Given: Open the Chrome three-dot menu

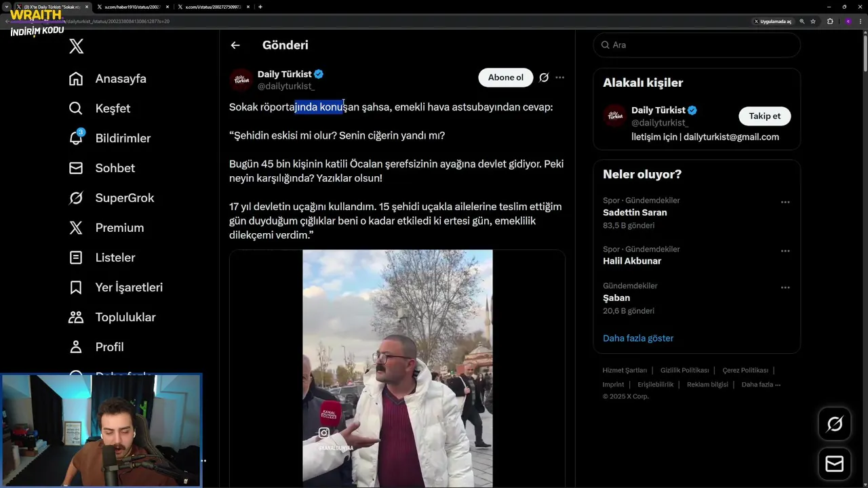Looking at the screenshot, I should pos(861,21).
